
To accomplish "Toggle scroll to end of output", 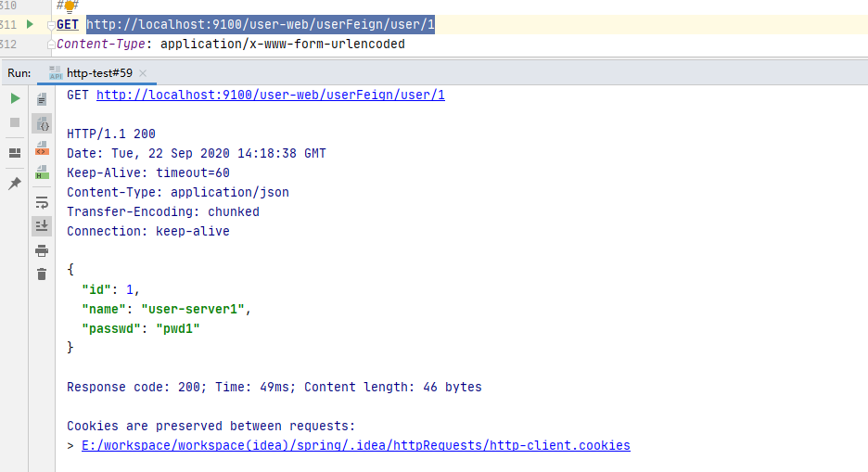I will (42, 225).
